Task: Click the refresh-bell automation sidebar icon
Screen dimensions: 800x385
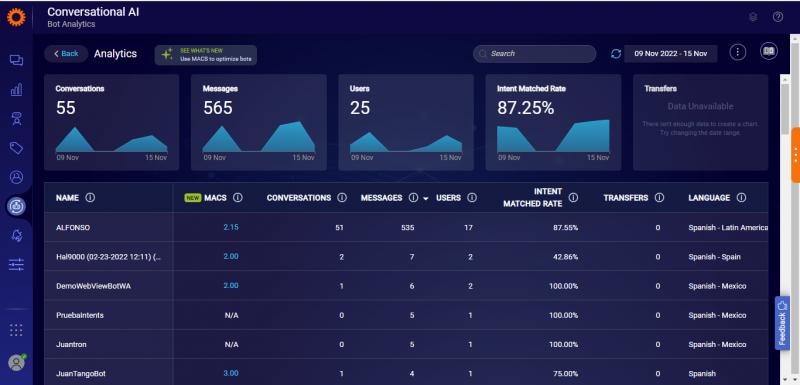Action: pyautogui.click(x=16, y=235)
